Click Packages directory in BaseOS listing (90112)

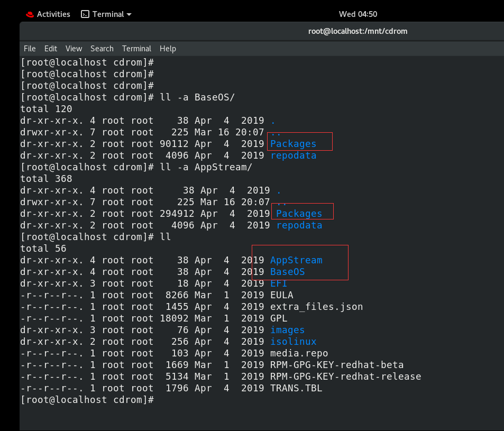click(293, 144)
